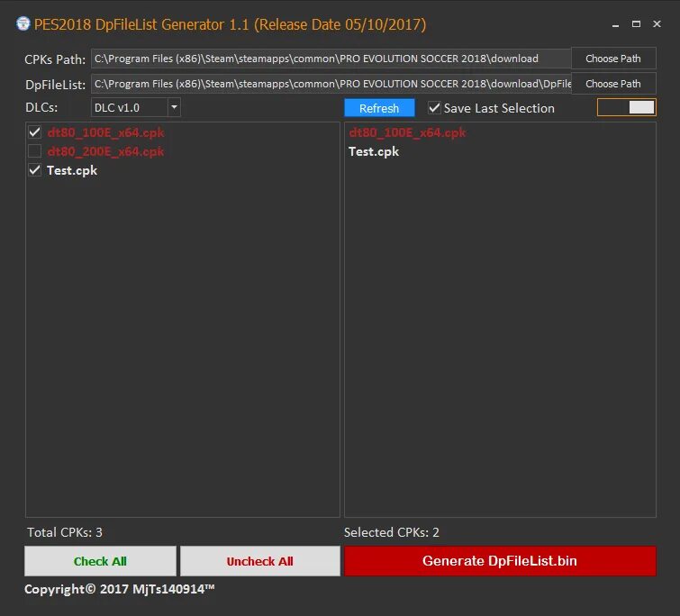
Task: Check the dt80_200E_x64.cpk checkbox
Action: 35,151
